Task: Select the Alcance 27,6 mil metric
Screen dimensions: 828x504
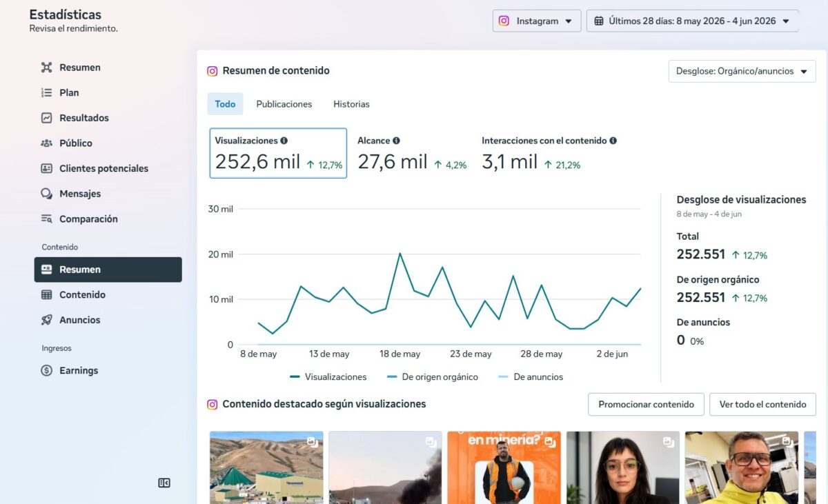Action: pos(412,153)
